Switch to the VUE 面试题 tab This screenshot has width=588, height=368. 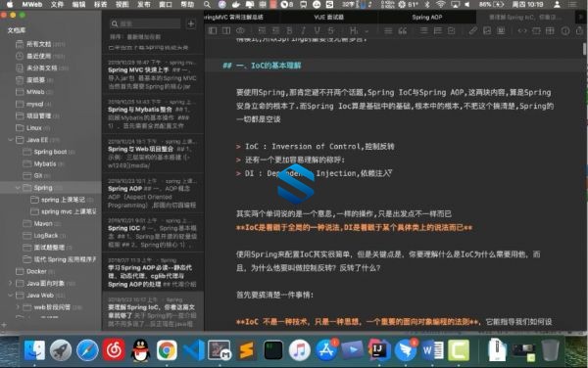coord(328,18)
